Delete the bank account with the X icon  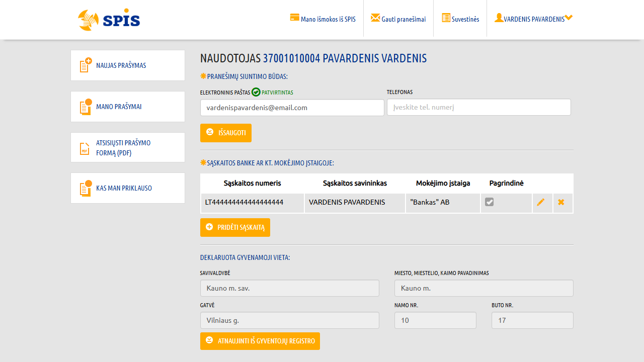(561, 202)
